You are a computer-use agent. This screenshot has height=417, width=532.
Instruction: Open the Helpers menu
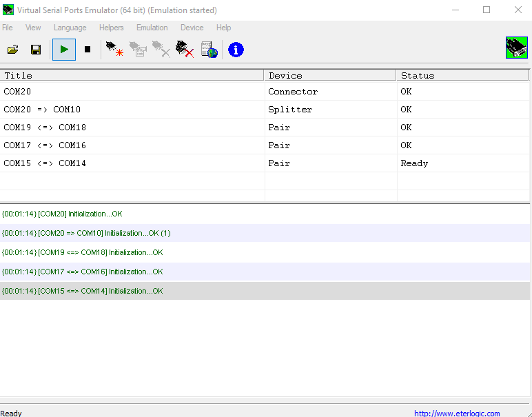coord(111,28)
